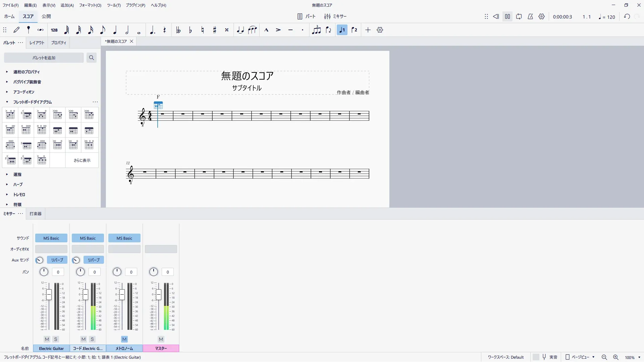Click さらに表示 to show more diagrams
644x362 pixels.
[x=82, y=160]
